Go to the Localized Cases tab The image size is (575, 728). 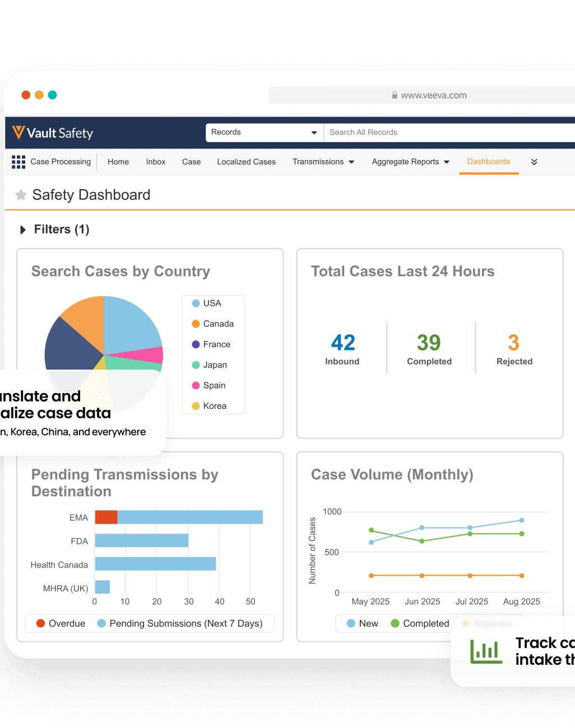[246, 162]
